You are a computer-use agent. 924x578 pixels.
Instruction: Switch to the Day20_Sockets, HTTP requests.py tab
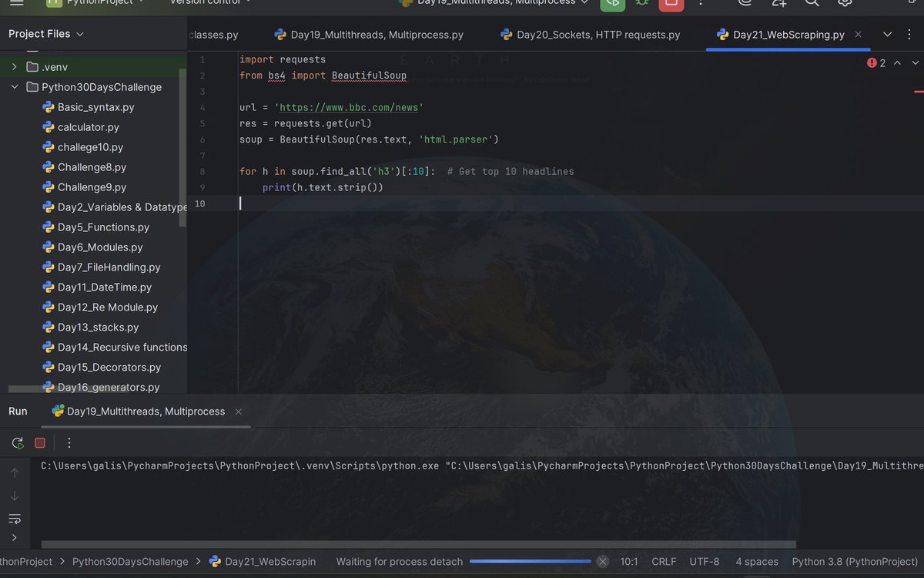pos(591,35)
